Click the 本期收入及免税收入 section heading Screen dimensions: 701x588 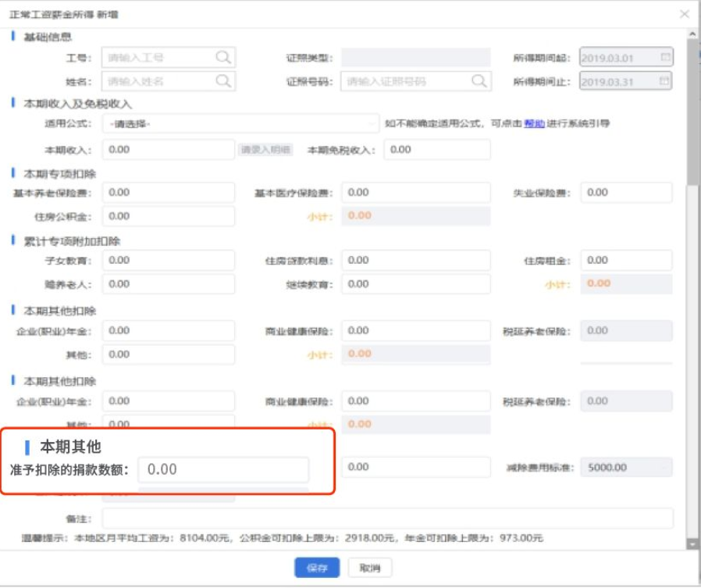coord(77,104)
